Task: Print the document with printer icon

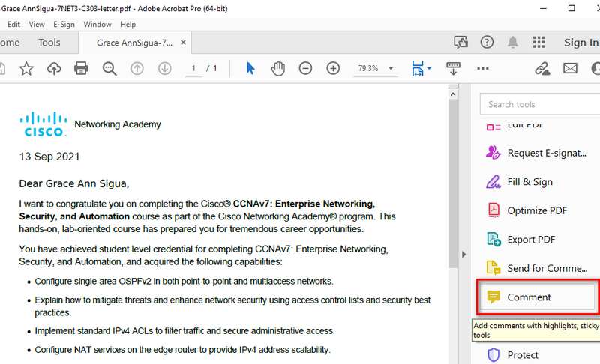Action: tap(81, 68)
